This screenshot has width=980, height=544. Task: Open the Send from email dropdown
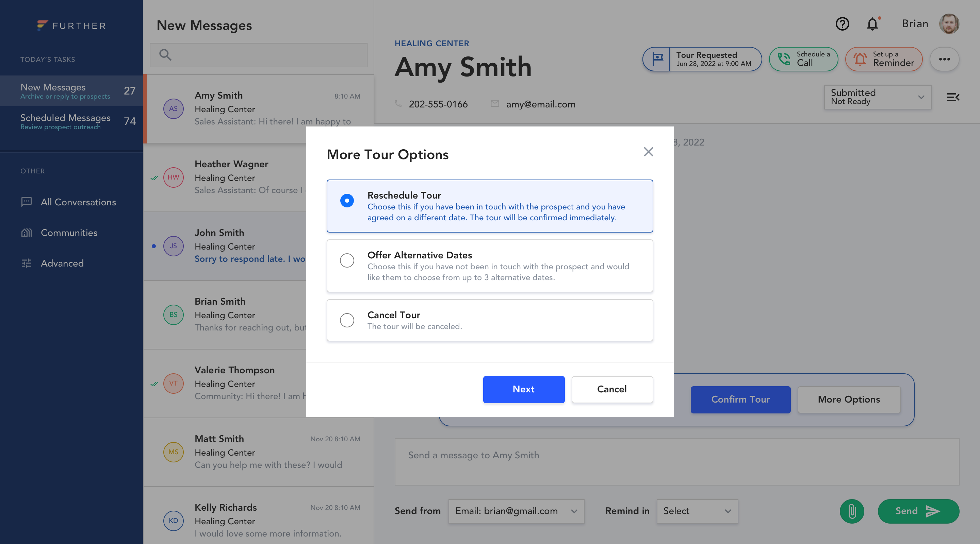[516, 511]
